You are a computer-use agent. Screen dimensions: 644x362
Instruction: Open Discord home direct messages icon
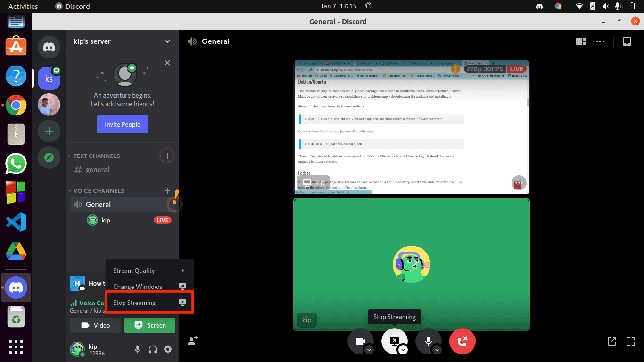point(49,47)
